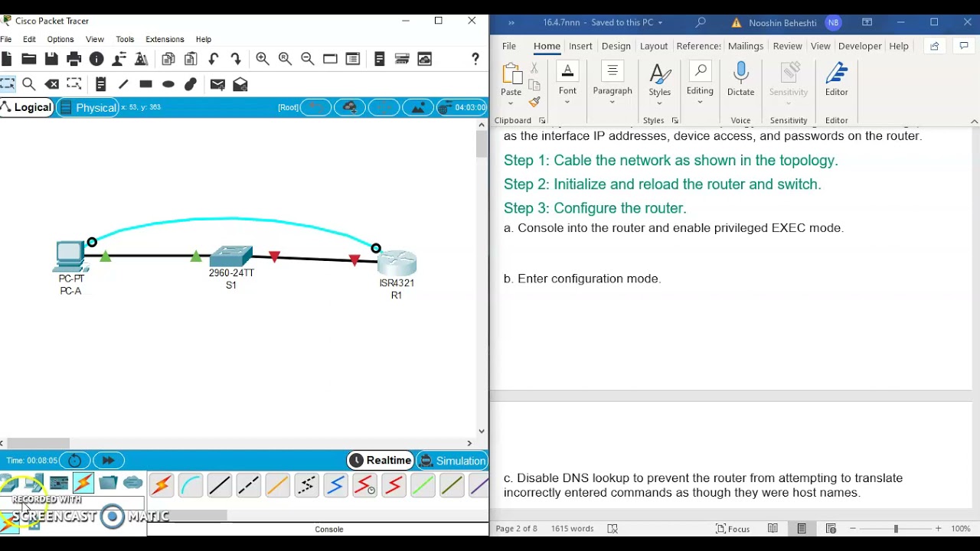This screenshot has width=980, height=551.
Task: Reset zoom in Packet Tracer workspace
Action: [286, 59]
